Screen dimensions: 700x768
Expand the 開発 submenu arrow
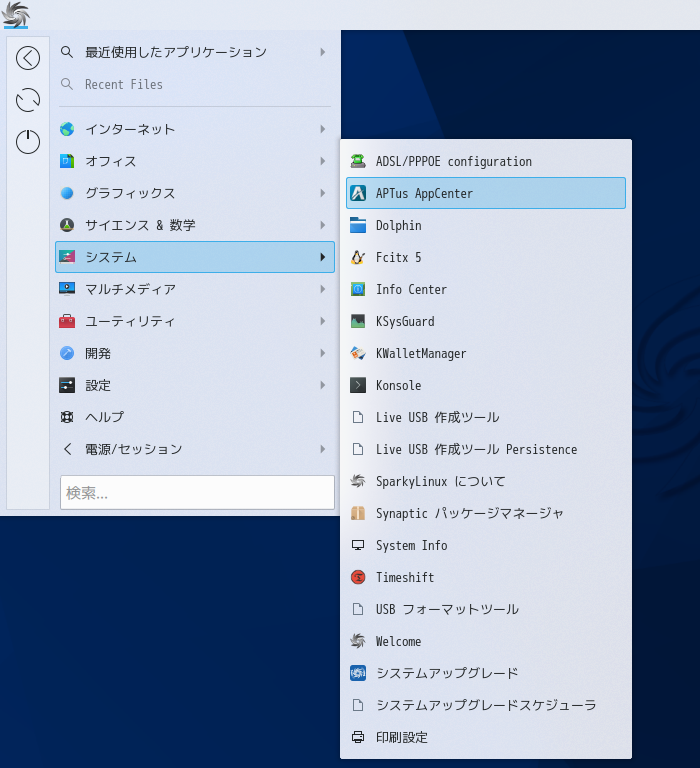322,353
